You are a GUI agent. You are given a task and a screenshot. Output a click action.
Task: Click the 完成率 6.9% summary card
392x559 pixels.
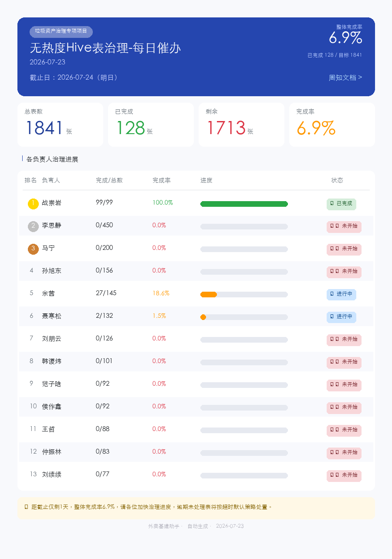(x=332, y=125)
